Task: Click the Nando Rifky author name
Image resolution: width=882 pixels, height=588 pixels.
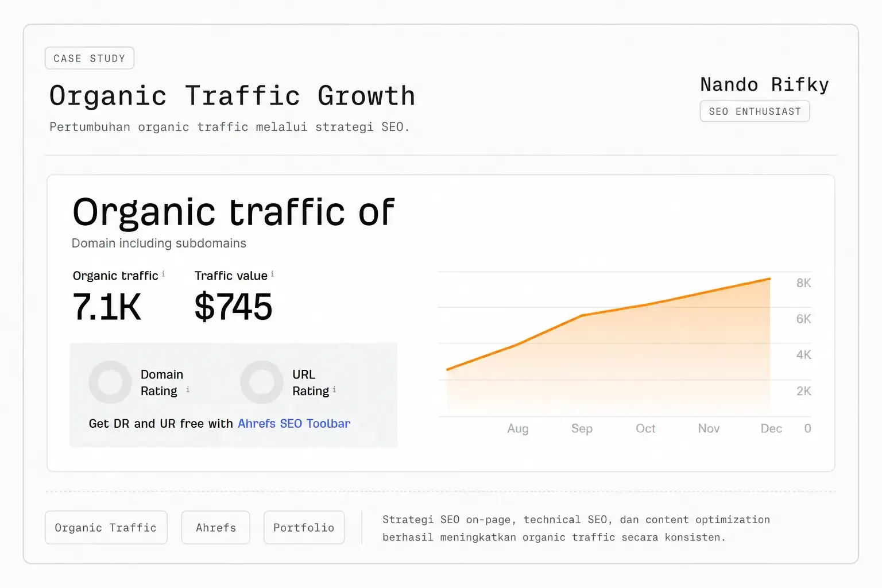Action: click(x=764, y=84)
